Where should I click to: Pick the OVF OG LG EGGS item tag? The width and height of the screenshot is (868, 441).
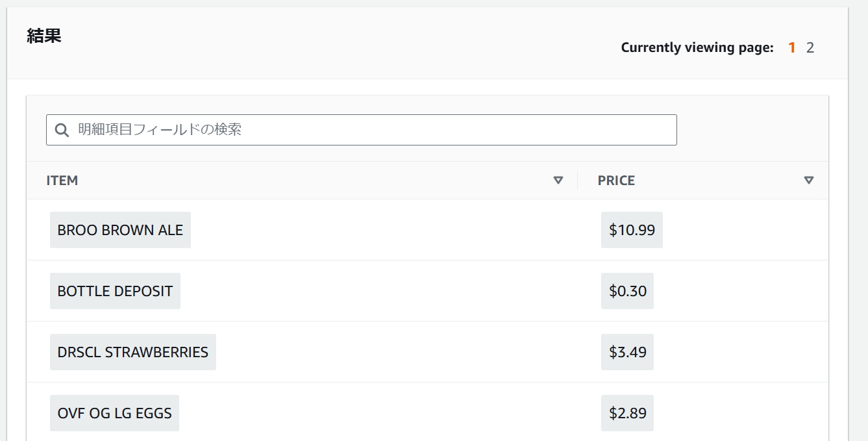coord(114,413)
